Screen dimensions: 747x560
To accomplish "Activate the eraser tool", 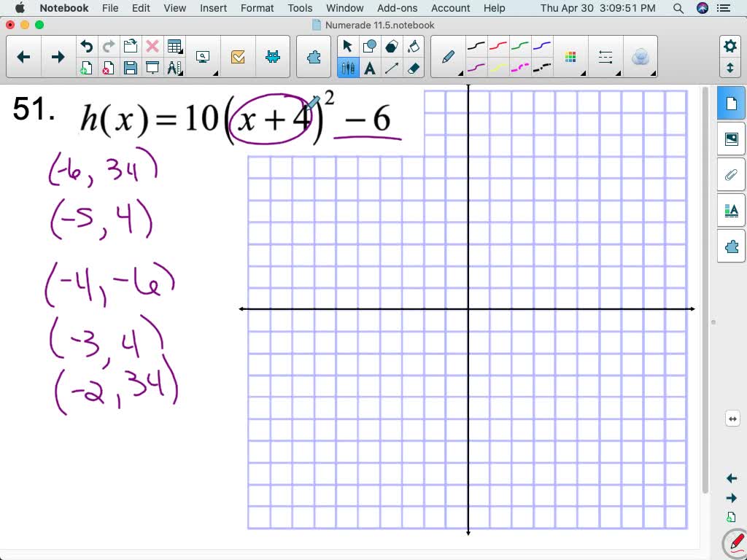I will point(413,69).
